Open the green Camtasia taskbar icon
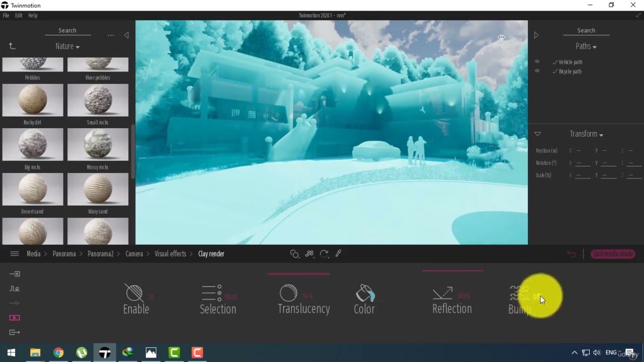Screen dimensions: 644x362 pyautogui.click(x=174, y=352)
